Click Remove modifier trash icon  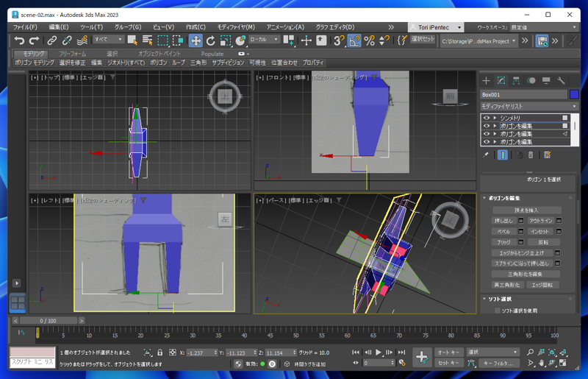tap(531, 155)
